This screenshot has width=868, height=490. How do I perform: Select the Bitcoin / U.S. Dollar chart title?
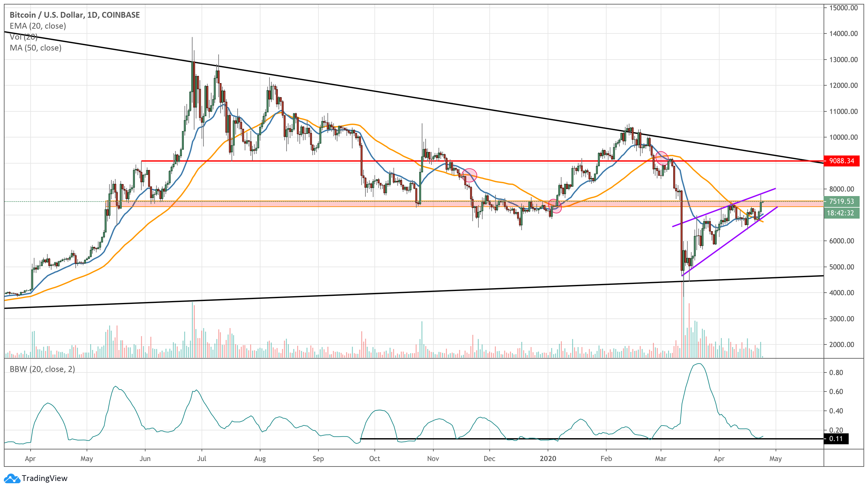[x=74, y=15]
